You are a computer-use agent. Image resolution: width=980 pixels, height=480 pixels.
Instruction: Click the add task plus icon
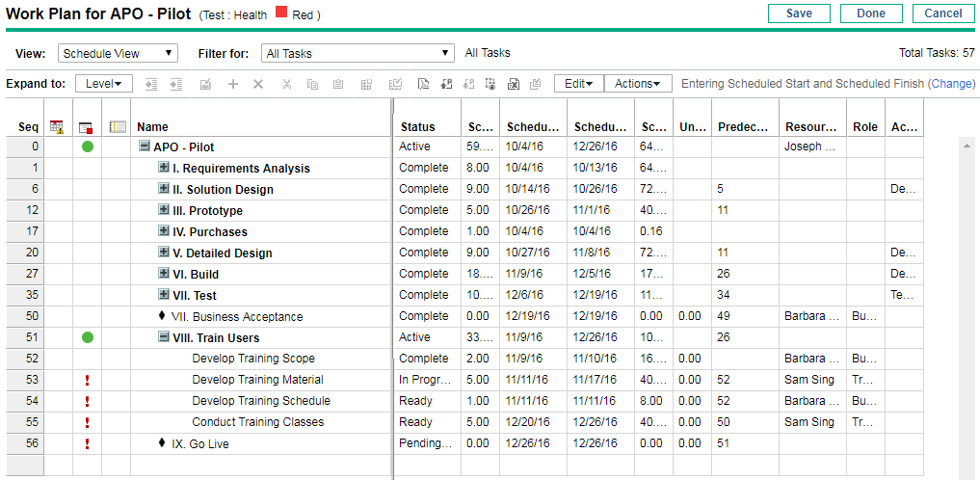pos(232,84)
